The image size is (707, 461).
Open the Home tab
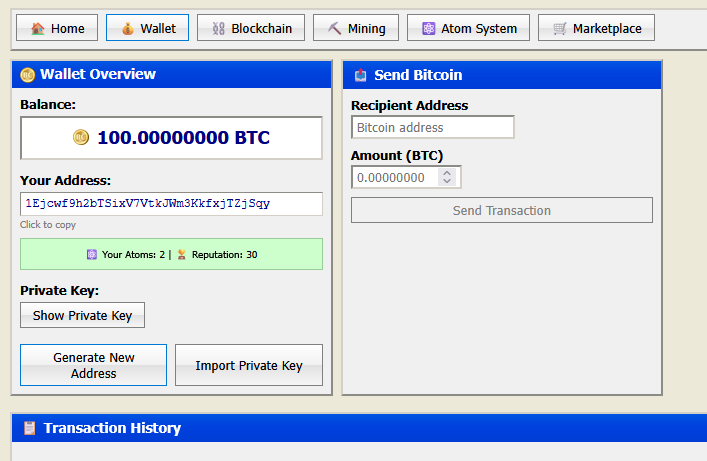point(57,28)
